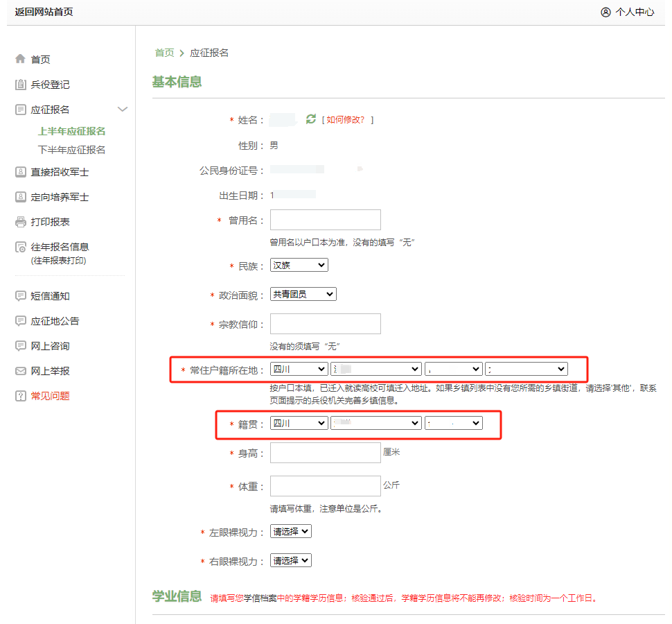
Task: Open 应征地公告 from the sidebar
Action: [x=55, y=321]
